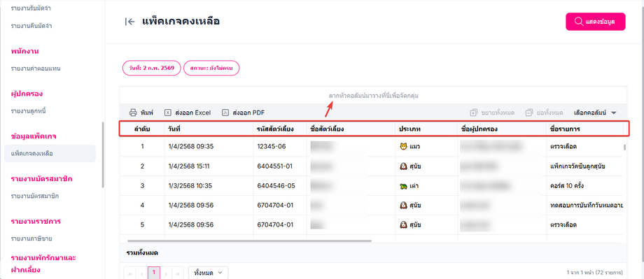Export the table via ส่งออก Excel
The image size is (644, 279).
click(188, 113)
